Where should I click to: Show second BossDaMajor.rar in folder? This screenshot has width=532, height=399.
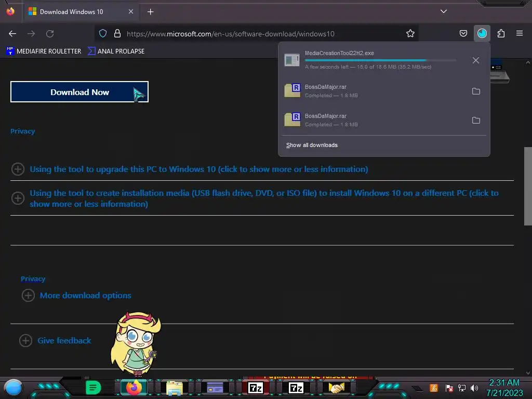click(x=476, y=120)
